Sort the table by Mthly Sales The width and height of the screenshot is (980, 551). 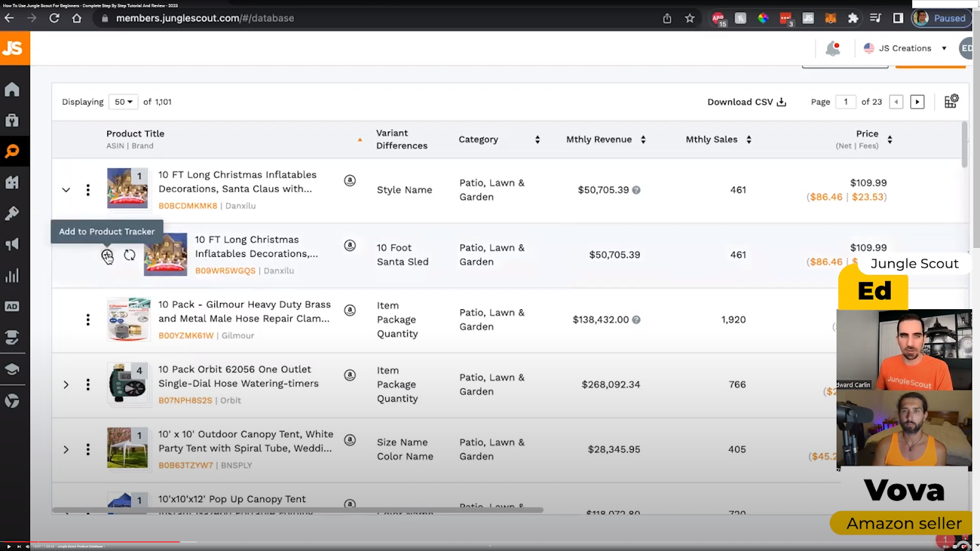748,140
